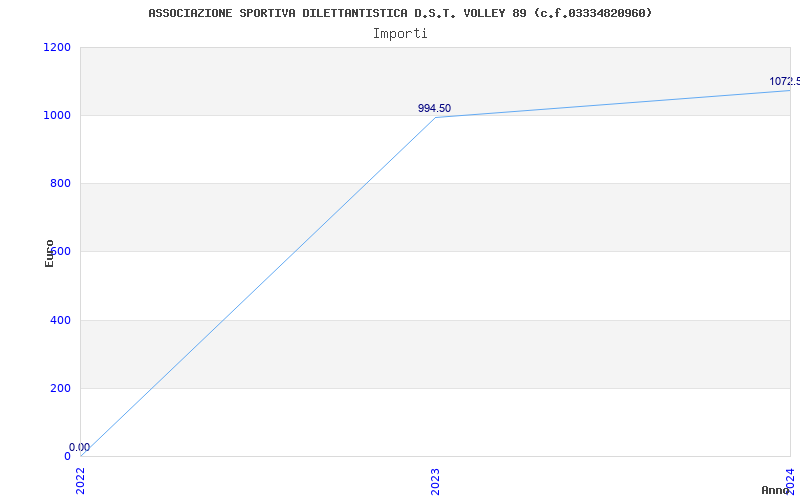
Task: Click the Importi subtitle
Action: tap(400, 34)
